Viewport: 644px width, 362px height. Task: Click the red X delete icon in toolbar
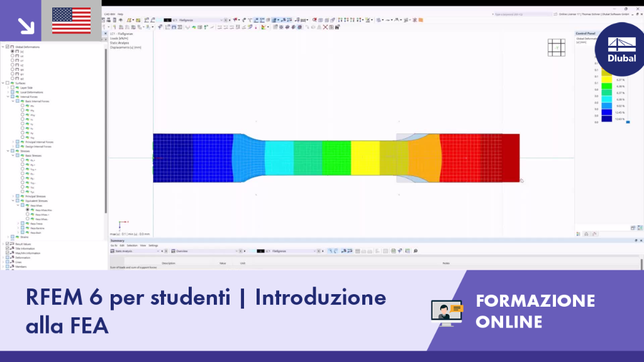[325, 27]
